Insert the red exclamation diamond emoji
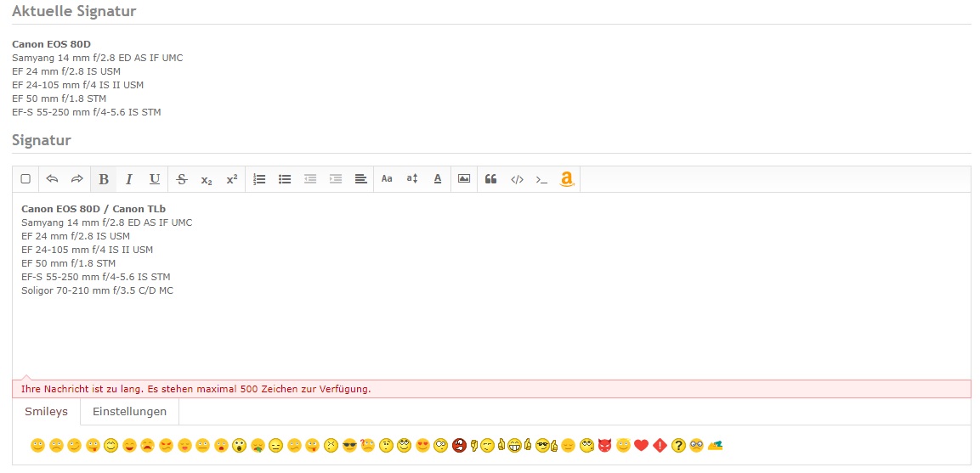The height and width of the screenshot is (473, 980). point(660,446)
